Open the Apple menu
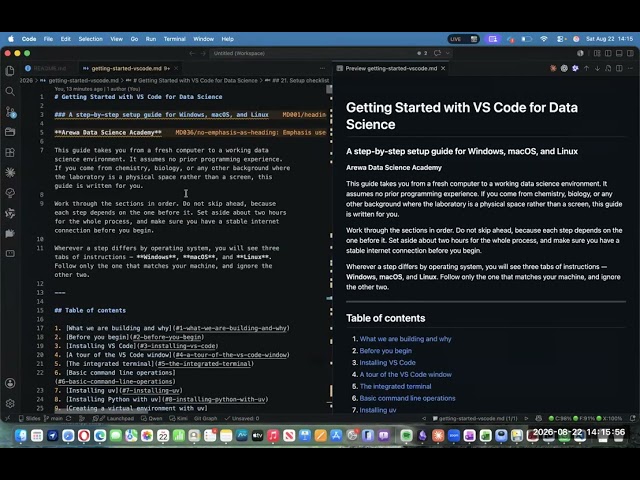Screen dimensions: 640x480 [11, 39]
